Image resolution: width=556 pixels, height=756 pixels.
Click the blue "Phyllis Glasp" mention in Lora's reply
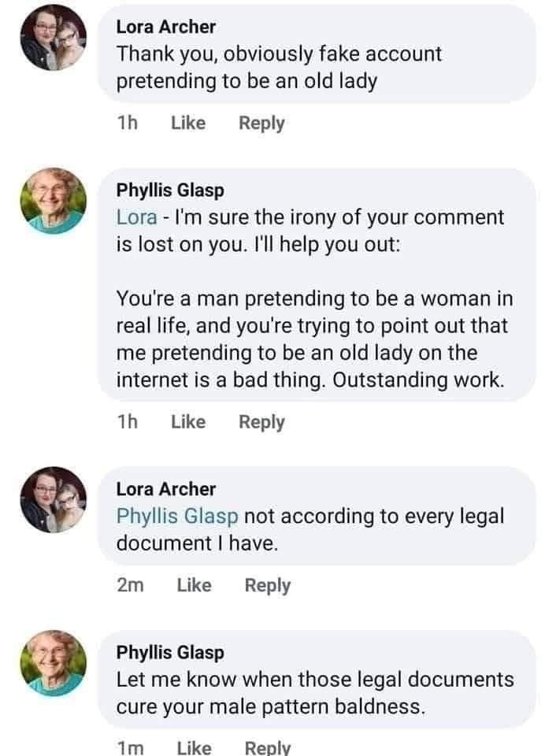pyautogui.click(x=177, y=517)
